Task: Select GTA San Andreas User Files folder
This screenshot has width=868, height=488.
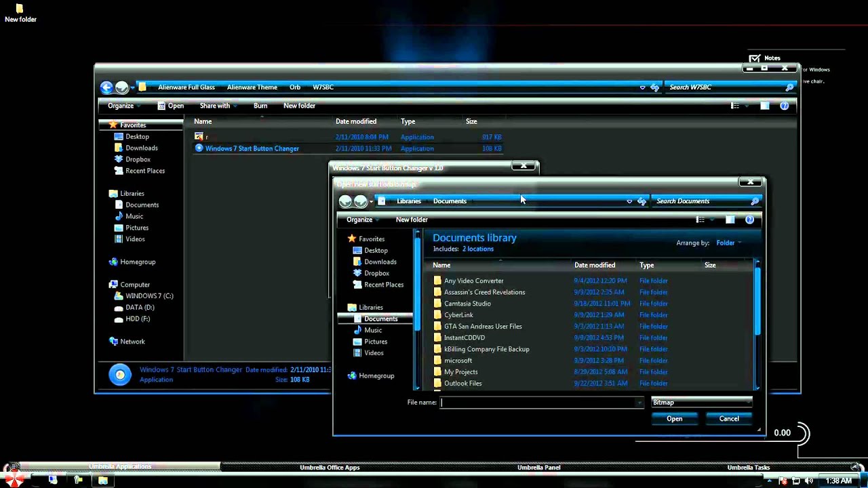Action: (477, 327)
